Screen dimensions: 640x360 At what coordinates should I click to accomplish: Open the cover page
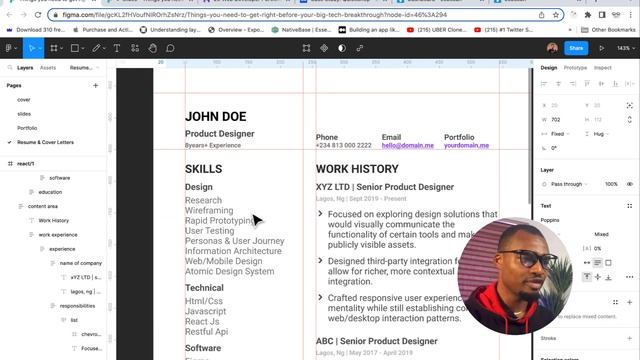pos(24,100)
